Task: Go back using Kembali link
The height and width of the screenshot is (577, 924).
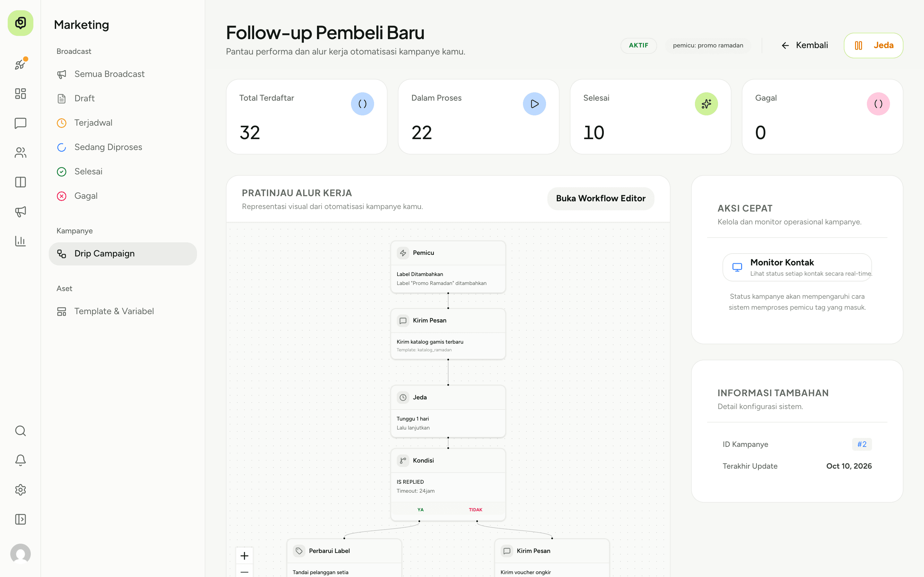Action: [x=805, y=46]
